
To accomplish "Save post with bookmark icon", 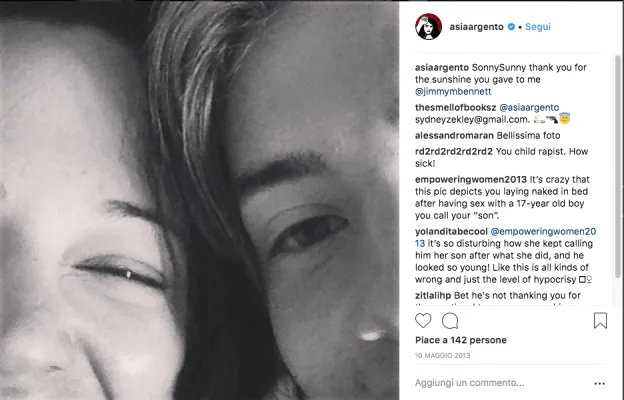I will [600, 320].
